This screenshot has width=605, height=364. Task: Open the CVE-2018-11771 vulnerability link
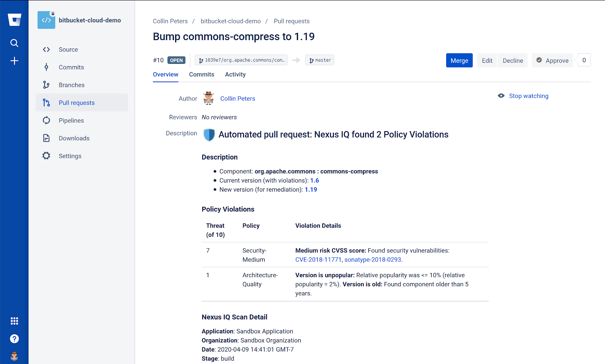(x=318, y=260)
